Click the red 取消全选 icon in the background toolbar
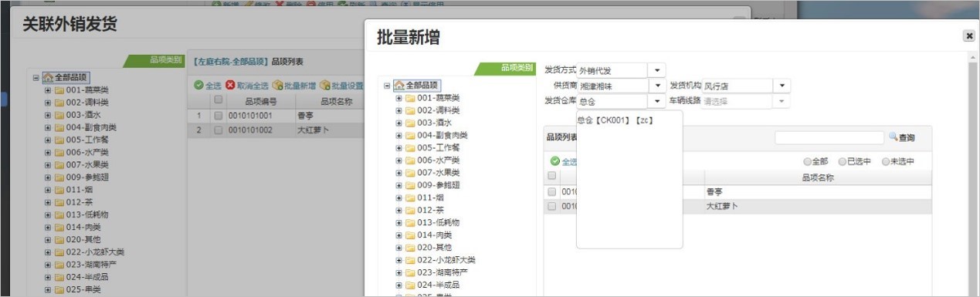 230,86
